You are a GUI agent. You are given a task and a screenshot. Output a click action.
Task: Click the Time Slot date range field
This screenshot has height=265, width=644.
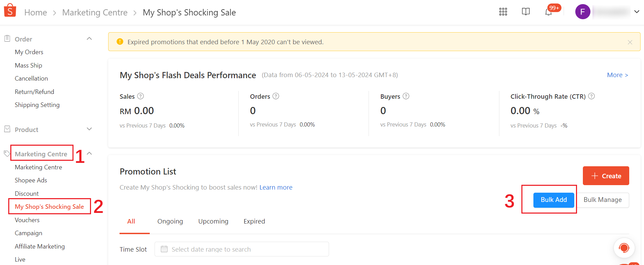coord(242,249)
